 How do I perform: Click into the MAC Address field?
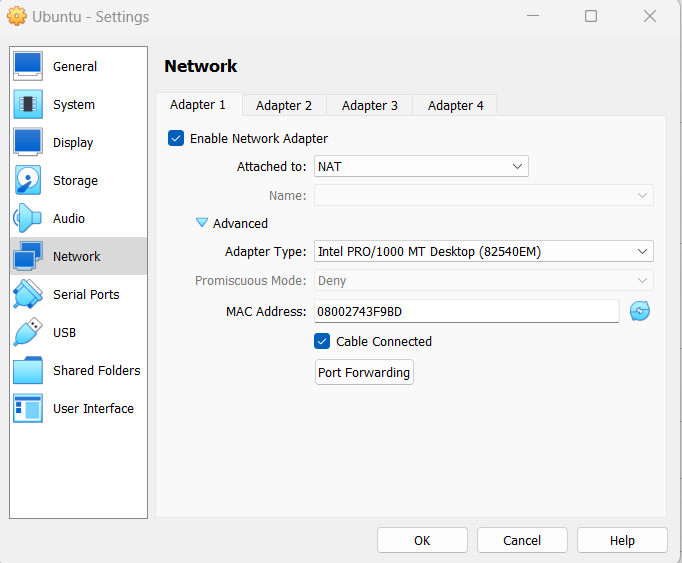(x=466, y=311)
